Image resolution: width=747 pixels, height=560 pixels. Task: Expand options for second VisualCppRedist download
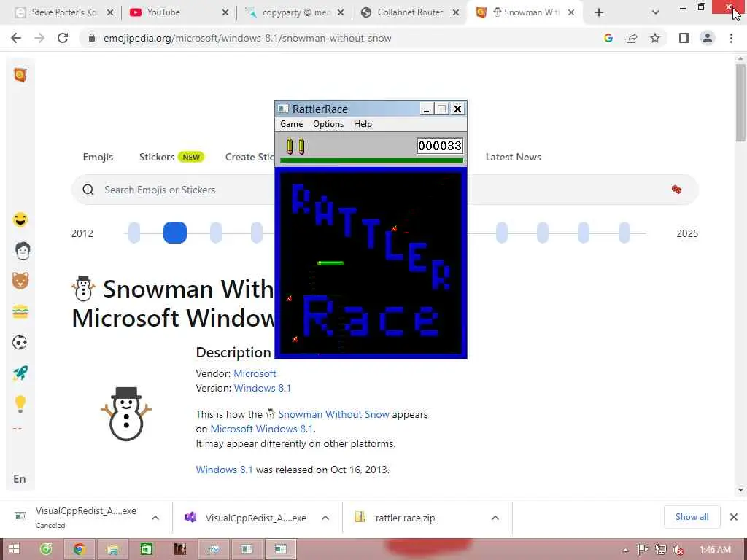pos(325,518)
